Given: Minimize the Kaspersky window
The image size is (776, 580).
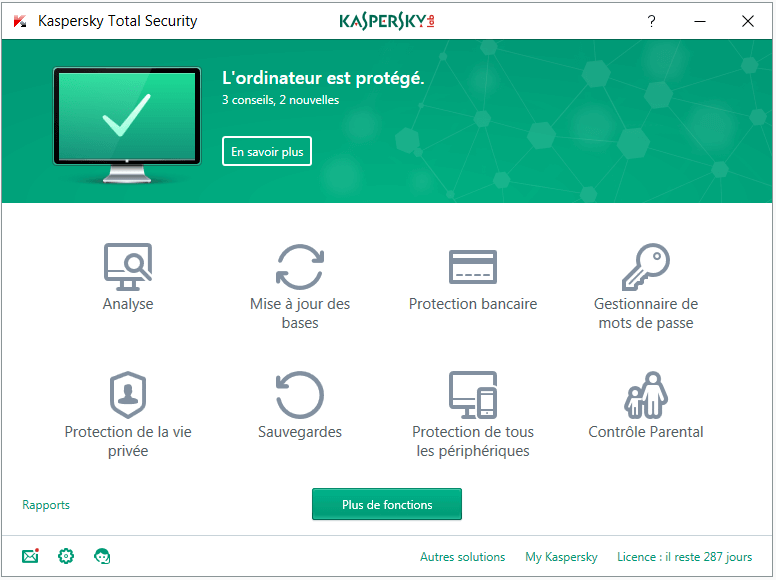Looking at the screenshot, I should [700, 21].
